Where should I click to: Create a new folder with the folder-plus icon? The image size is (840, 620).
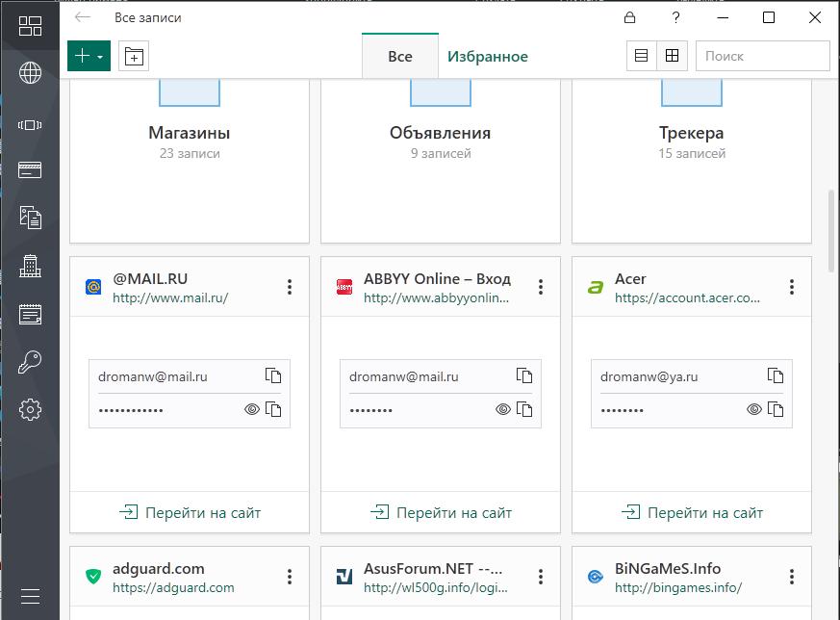(x=134, y=56)
